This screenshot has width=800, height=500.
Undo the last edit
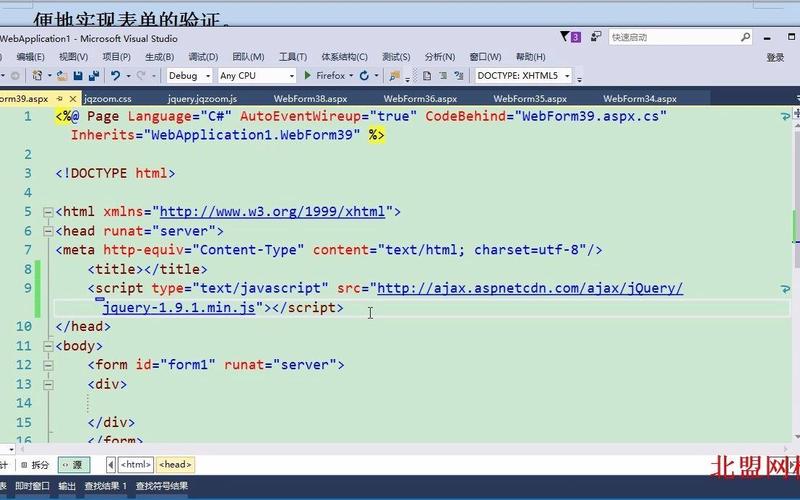pos(115,76)
